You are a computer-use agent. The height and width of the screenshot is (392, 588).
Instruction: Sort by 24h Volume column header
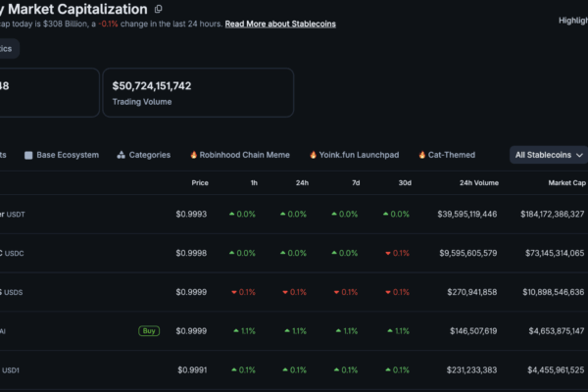pos(479,182)
